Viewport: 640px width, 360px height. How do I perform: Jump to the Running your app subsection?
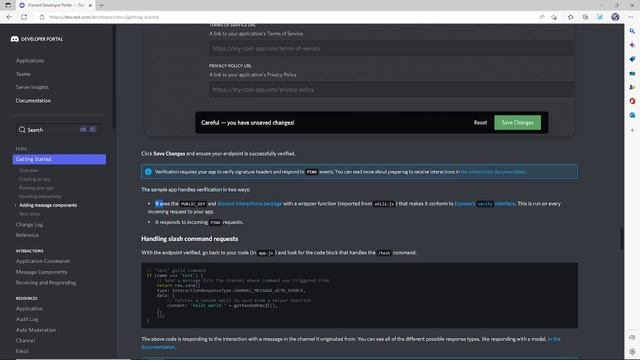pyautogui.click(x=36, y=188)
